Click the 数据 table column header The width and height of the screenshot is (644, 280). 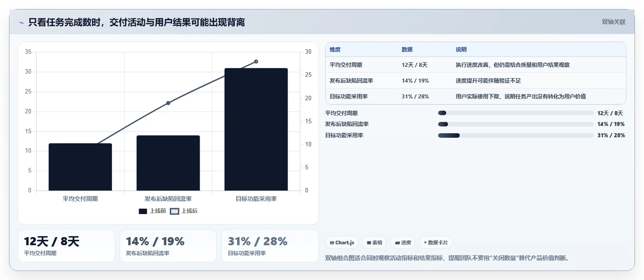tap(407, 50)
